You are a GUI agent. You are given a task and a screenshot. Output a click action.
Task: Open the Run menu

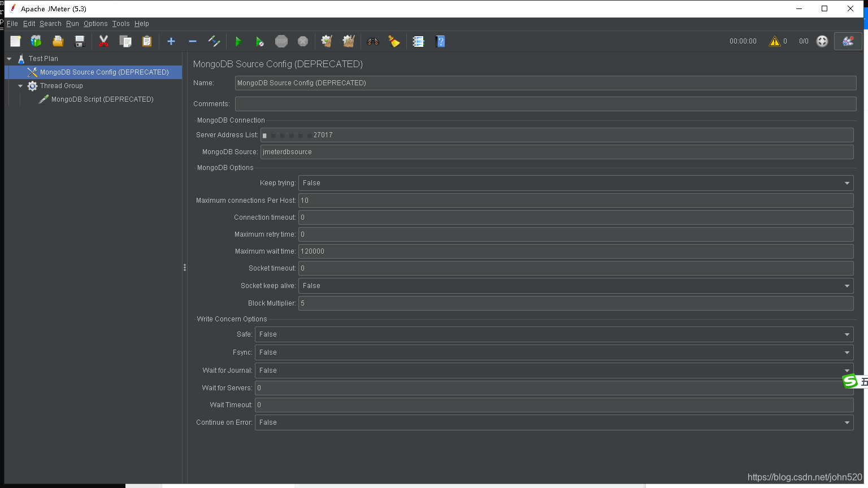72,24
